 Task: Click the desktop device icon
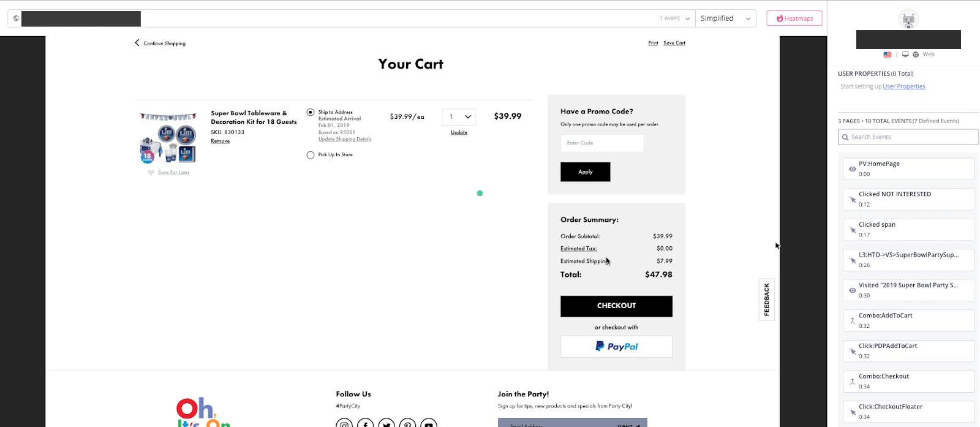[905, 55]
